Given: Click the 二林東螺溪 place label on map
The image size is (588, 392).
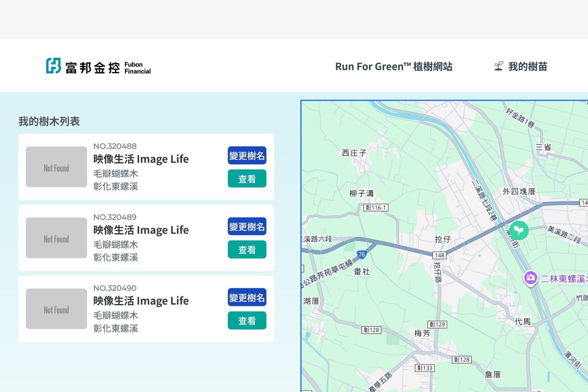Looking at the screenshot, I should 565,278.
